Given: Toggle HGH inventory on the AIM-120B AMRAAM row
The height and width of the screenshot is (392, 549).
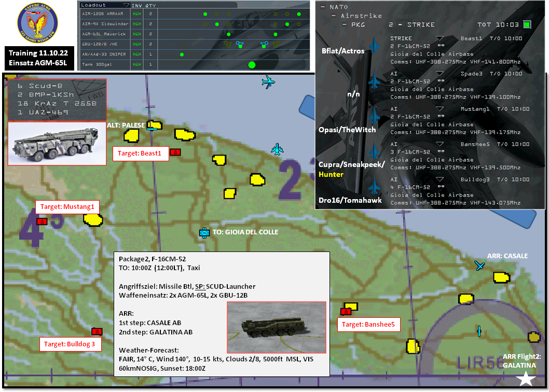Looking at the screenshot, I should (137, 14).
